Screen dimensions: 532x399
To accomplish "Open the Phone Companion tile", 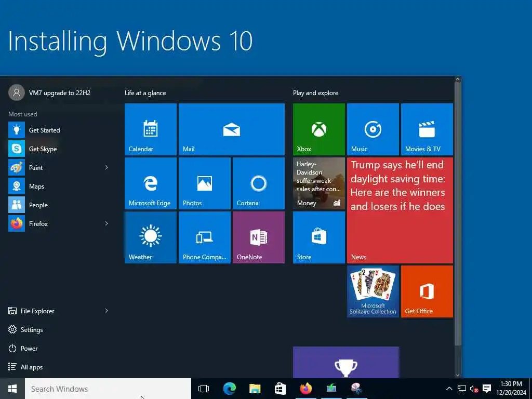I will (205, 237).
